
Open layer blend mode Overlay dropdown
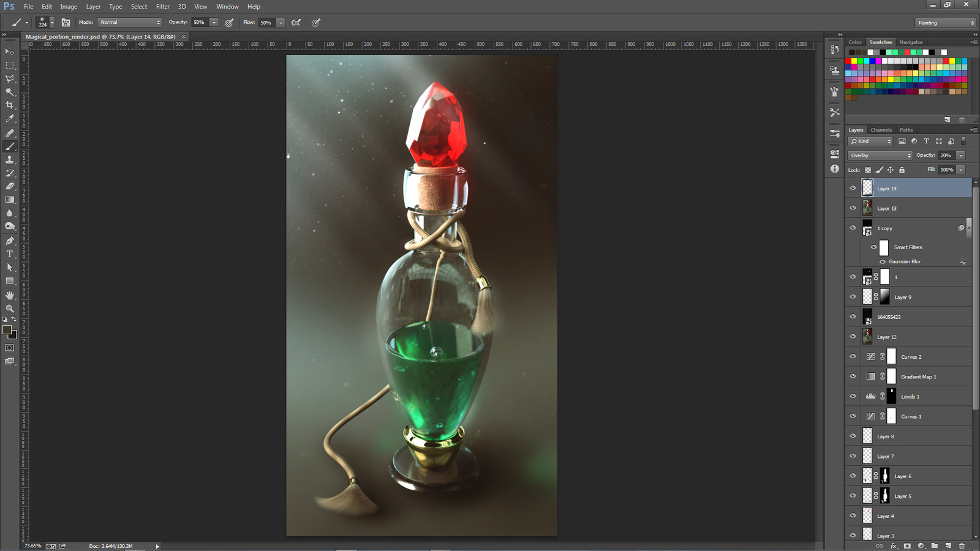[880, 156]
